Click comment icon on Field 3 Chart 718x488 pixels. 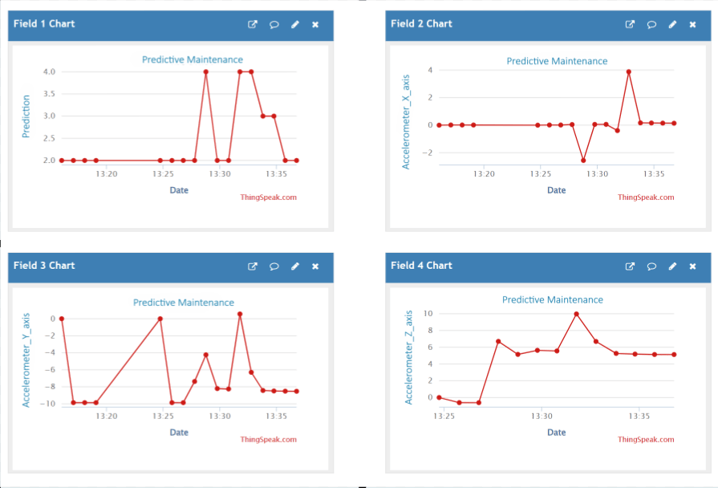(x=274, y=266)
